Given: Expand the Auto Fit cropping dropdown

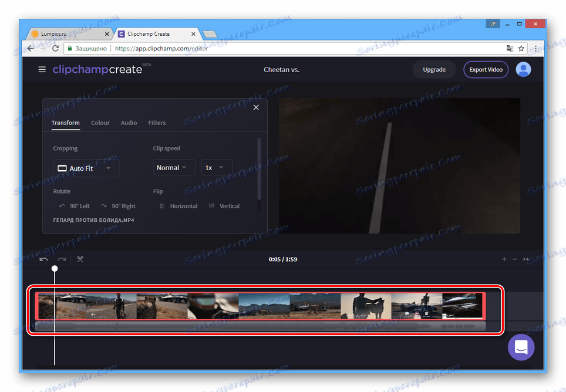Looking at the screenshot, I should point(86,168).
